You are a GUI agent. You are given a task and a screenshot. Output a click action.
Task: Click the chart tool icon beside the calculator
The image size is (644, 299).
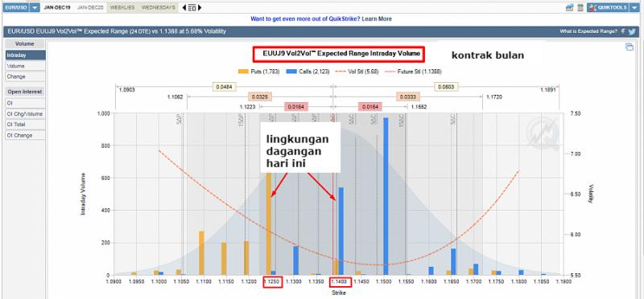[x=569, y=7]
